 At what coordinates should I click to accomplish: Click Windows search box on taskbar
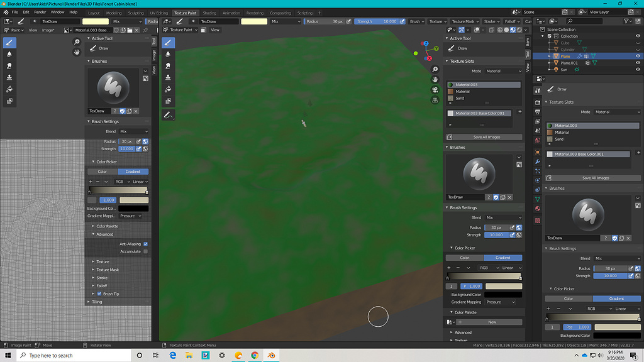point(74,356)
